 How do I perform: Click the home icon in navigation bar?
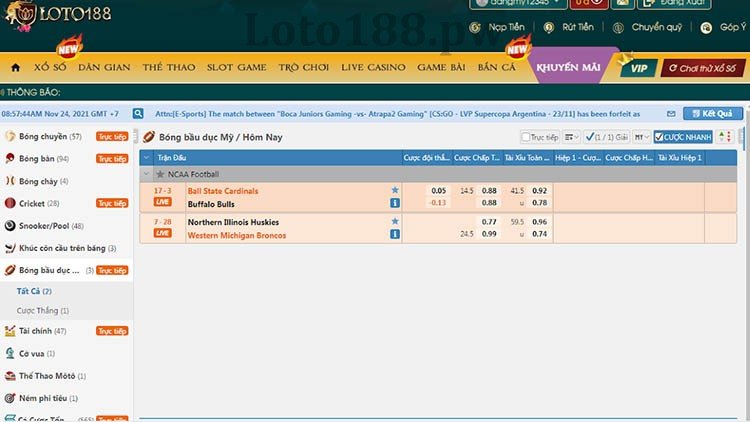[15, 67]
